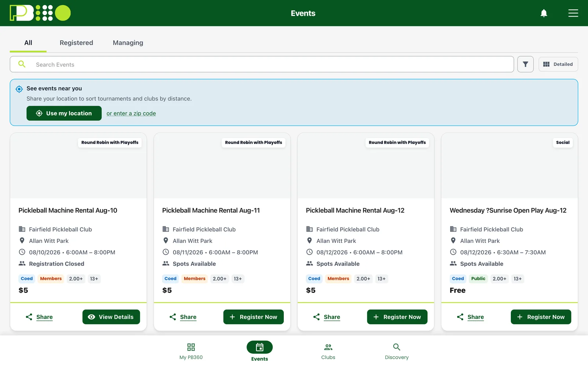Switch to the Registered tab
The height and width of the screenshot is (368, 588).
click(x=76, y=43)
